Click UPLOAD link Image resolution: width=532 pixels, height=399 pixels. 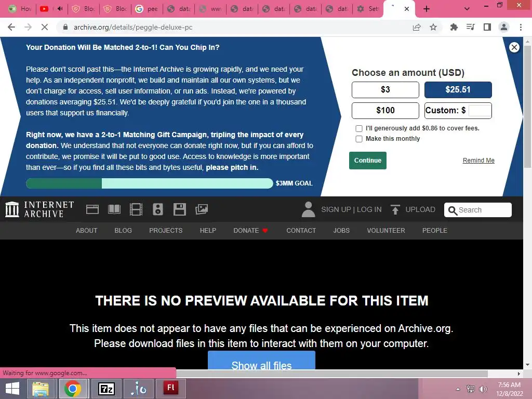pyautogui.click(x=420, y=209)
